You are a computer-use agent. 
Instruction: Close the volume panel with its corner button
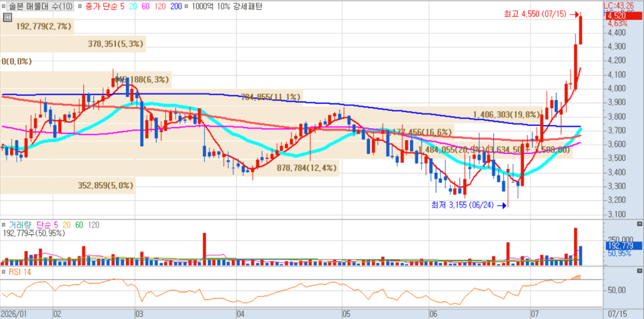point(639,224)
